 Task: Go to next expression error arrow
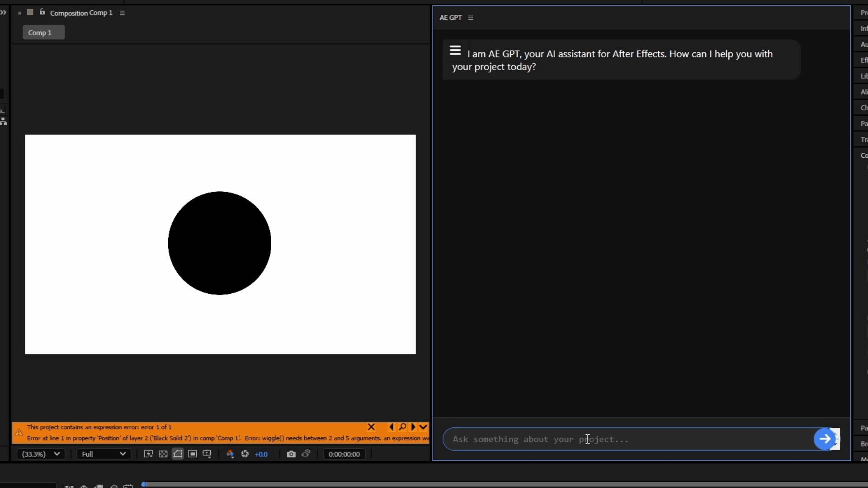[x=413, y=427]
